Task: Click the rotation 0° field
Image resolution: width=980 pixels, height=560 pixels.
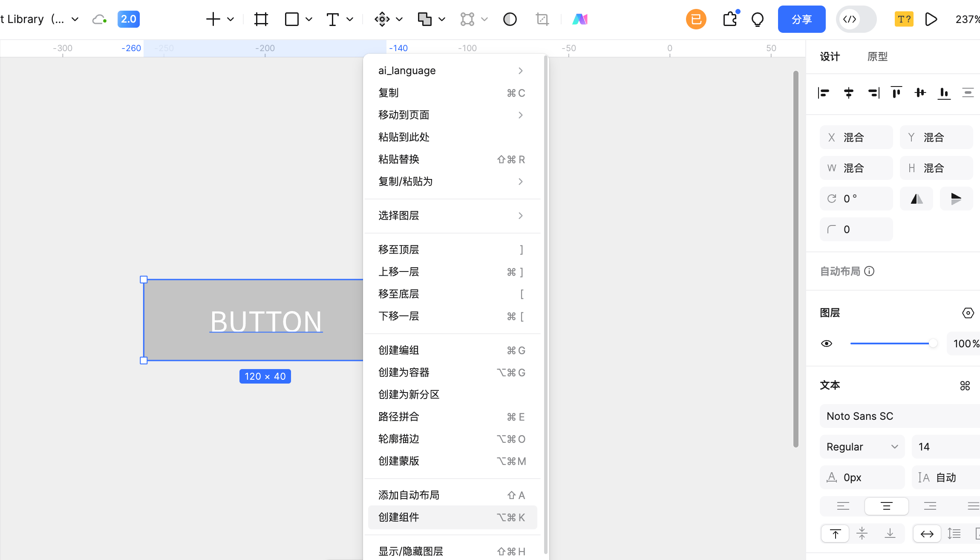Action: coord(856,199)
